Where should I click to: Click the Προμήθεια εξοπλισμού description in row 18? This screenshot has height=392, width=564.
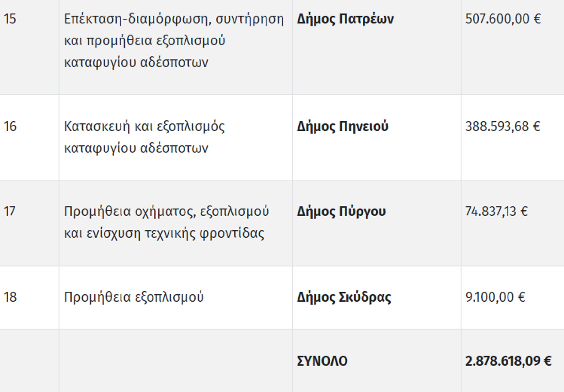tap(134, 297)
